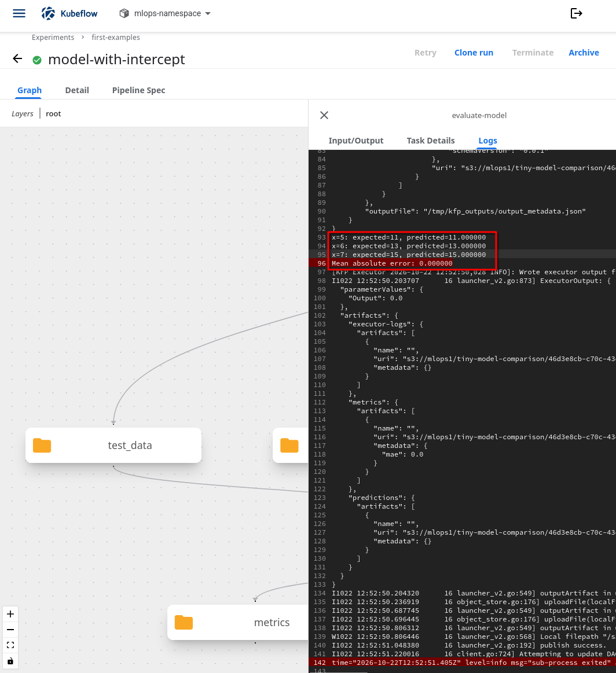
Task: Click the outputFile log line 90
Action: (x=475, y=211)
